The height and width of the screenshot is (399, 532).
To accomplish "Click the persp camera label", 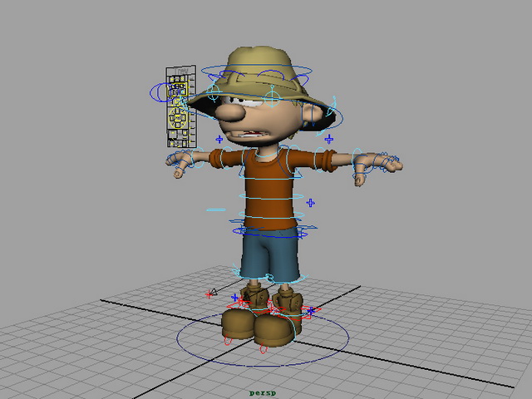I will pyautogui.click(x=263, y=393).
